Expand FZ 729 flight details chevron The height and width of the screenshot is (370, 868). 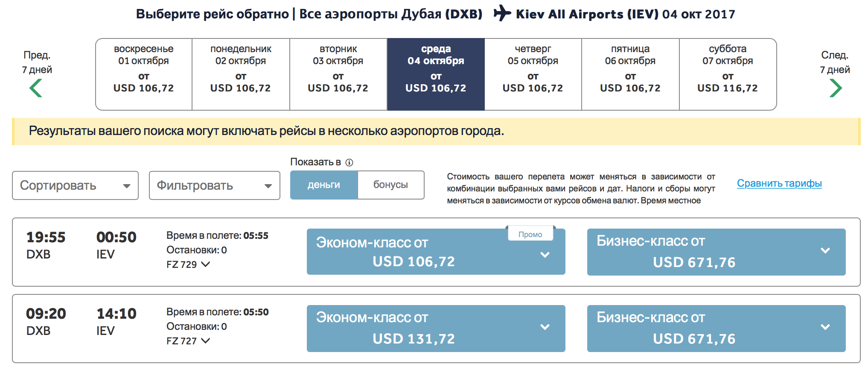(x=206, y=264)
